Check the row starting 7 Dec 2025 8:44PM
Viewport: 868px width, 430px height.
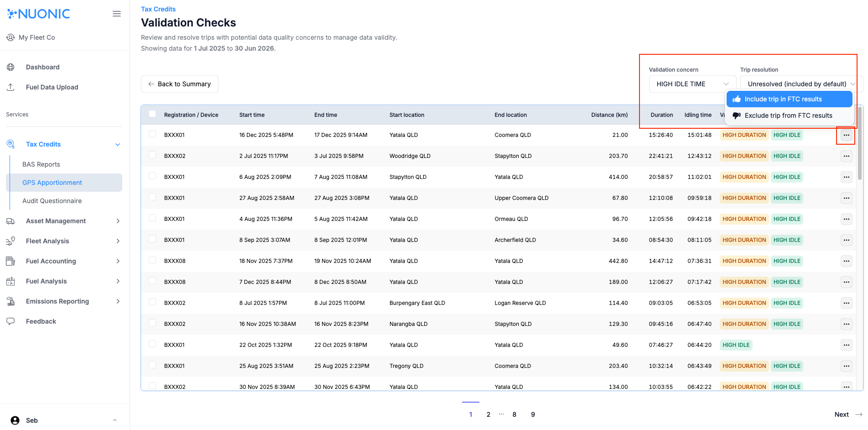(x=152, y=281)
